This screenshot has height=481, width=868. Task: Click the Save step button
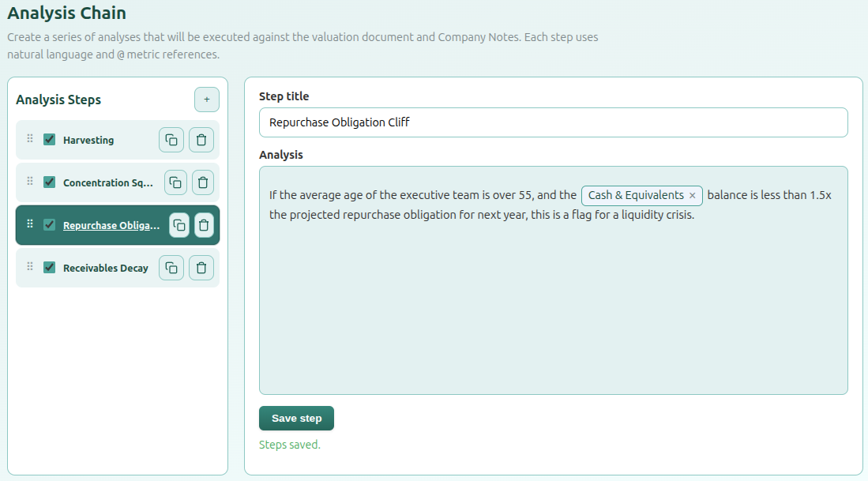coord(296,419)
